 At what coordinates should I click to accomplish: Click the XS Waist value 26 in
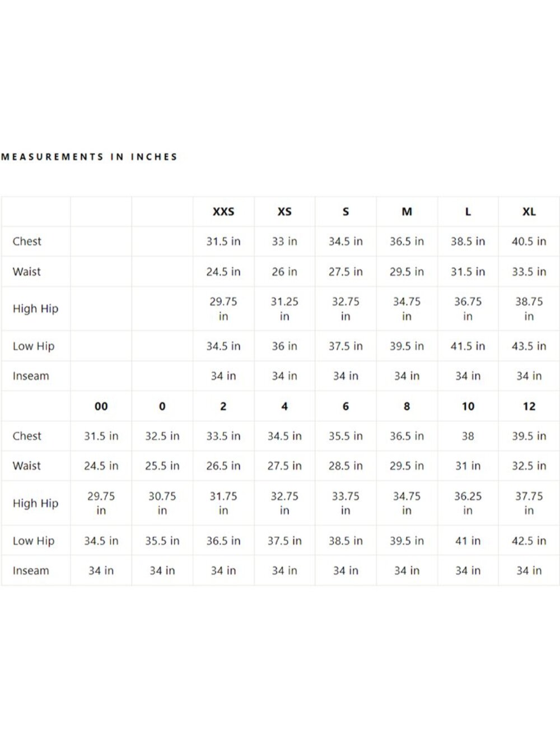point(284,272)
